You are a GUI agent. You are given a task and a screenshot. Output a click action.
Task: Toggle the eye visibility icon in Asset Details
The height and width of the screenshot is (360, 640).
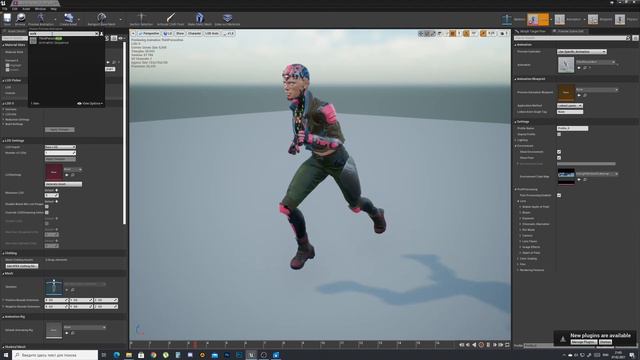(x=120, y=38)
